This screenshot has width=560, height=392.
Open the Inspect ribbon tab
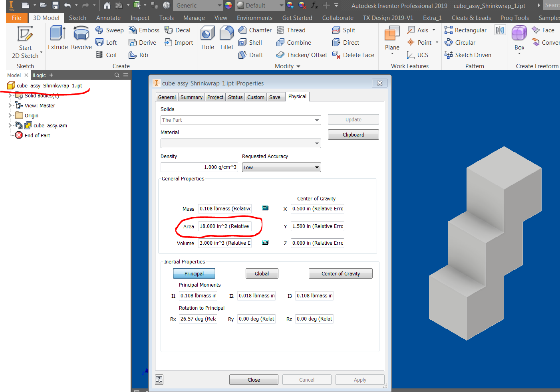(140, 18)
